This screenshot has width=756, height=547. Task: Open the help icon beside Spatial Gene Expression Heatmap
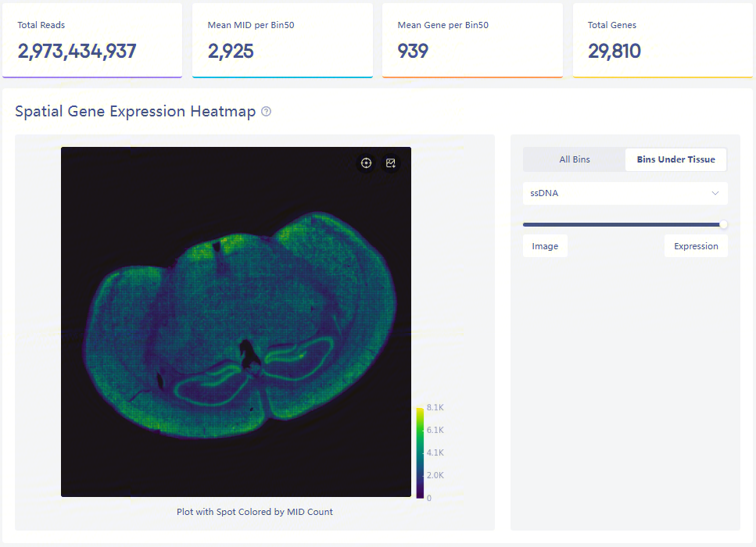point(266,112)
